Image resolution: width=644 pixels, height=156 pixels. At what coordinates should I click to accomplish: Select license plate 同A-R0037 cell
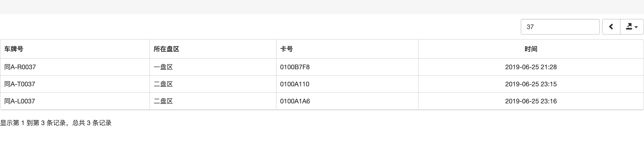[x=20, y=67]
